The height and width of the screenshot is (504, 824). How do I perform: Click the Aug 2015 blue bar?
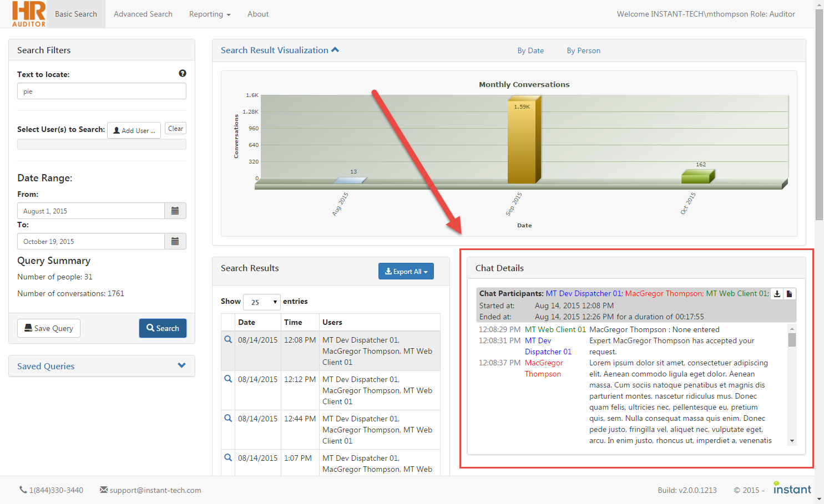[350, 180]
